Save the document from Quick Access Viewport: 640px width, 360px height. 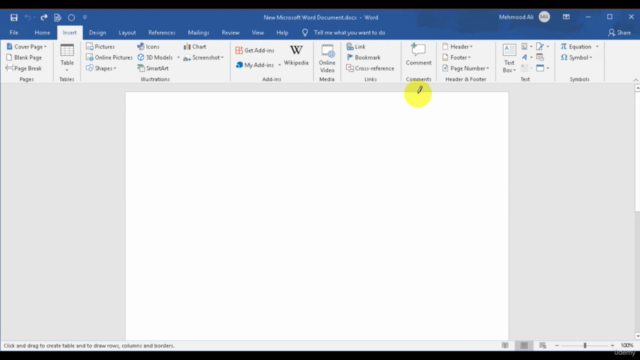click(14, 18)
